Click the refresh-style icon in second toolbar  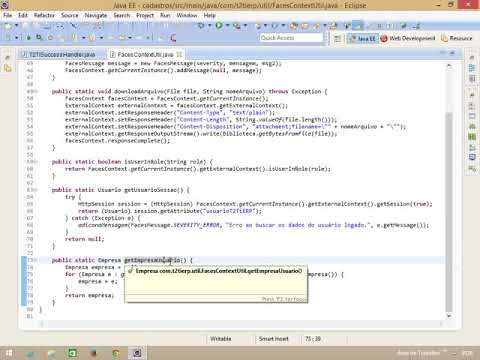click(x=39, y=37)
